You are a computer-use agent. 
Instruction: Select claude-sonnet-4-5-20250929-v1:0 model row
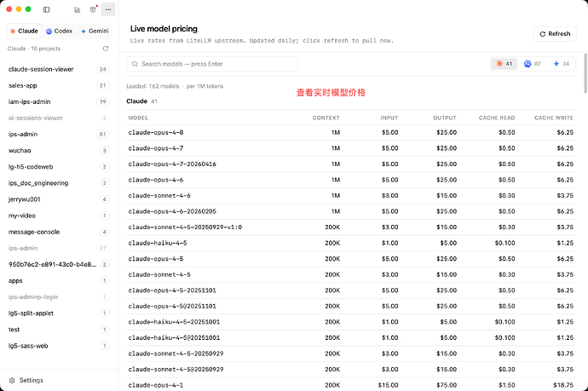(x=350, y=227)
